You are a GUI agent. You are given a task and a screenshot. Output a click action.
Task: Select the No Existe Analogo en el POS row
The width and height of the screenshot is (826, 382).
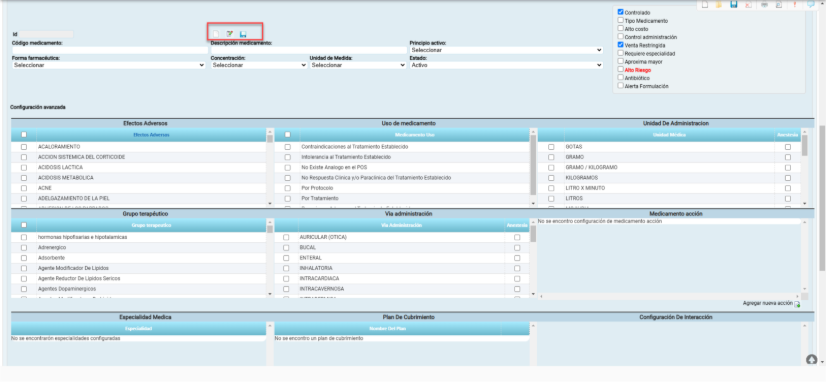point(334,168)
